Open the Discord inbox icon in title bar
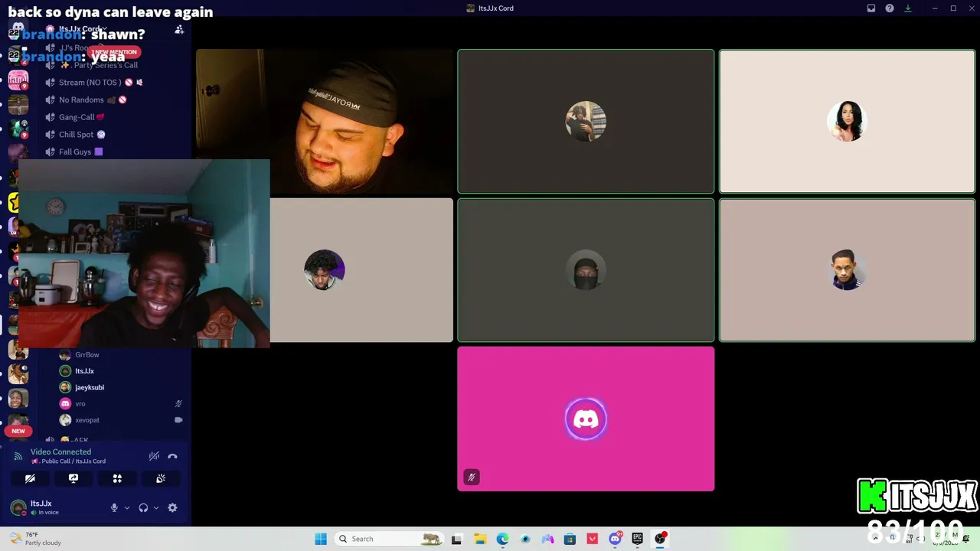Screen dimensions: 980x551 (x=871, y=8)
